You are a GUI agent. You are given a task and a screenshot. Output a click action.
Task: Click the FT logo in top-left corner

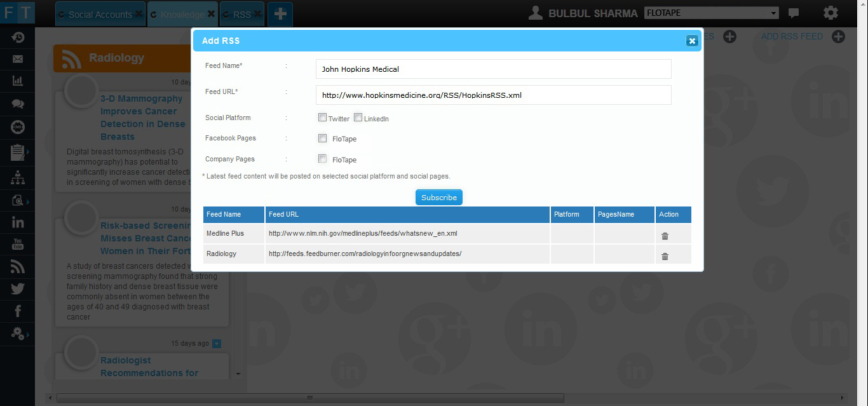(18, 13)
